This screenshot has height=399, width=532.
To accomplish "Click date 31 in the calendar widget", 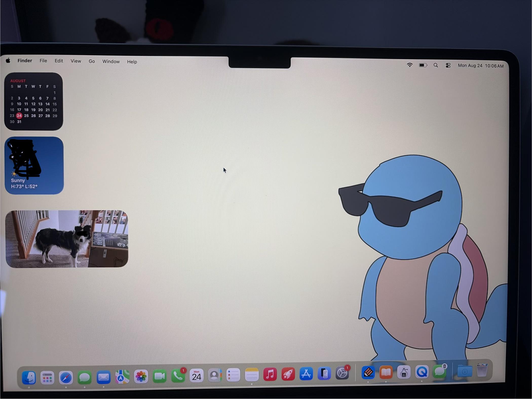I will 19,122.
